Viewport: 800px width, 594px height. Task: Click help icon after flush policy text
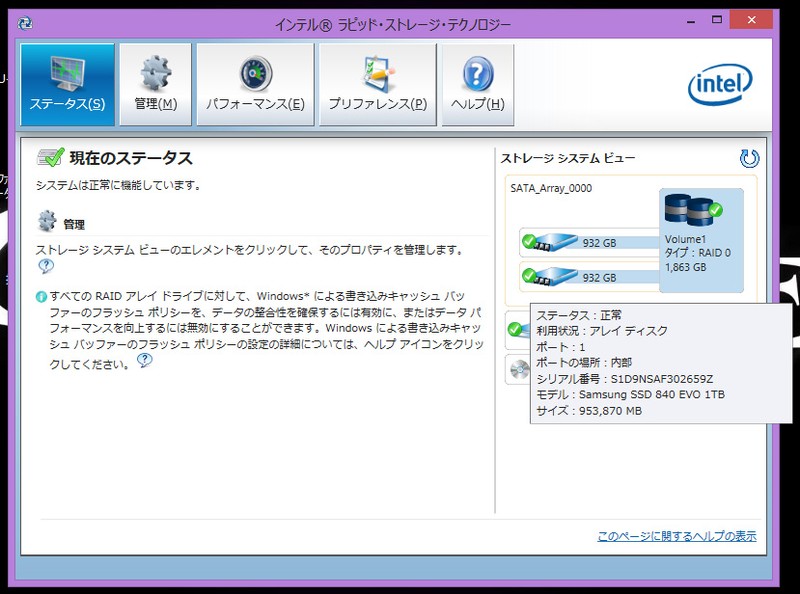(x=145, y=360)
